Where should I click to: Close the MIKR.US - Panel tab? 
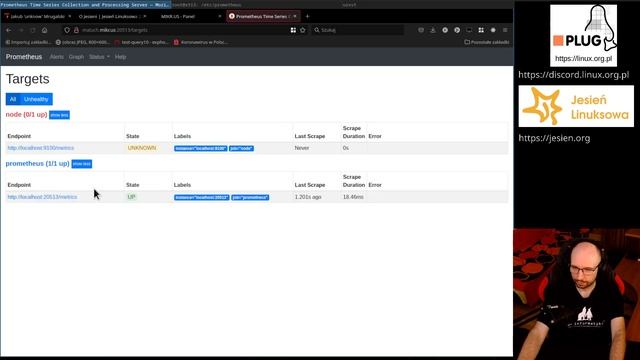click(x=220, y=16)
